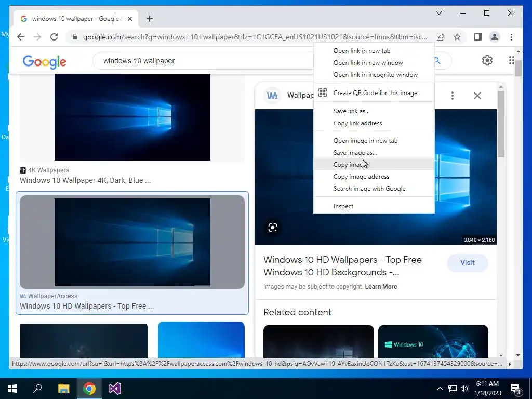Click the page vertical scrollbar thumb

[x=518, y=67]
